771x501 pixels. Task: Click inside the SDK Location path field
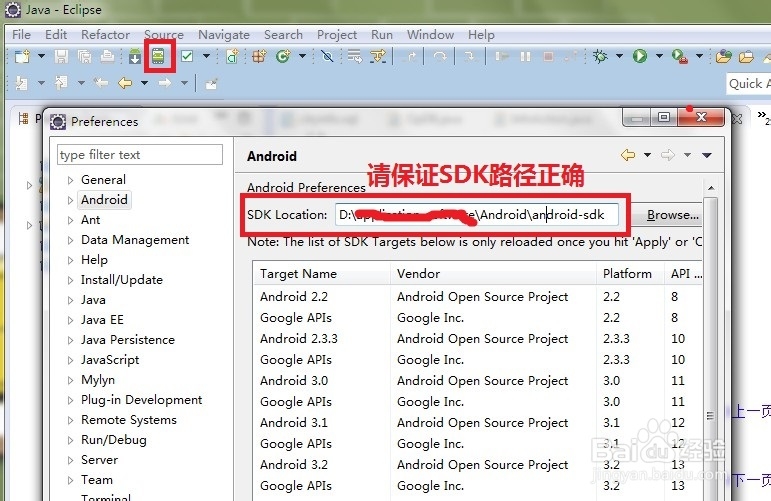(x=477, y=215)
